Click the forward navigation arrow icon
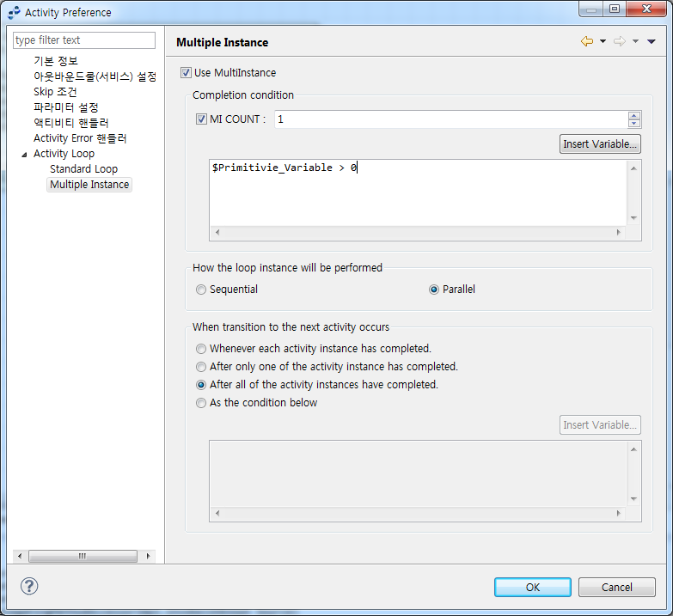This screenshot has height=616, width=673. [x=620, y=41]
